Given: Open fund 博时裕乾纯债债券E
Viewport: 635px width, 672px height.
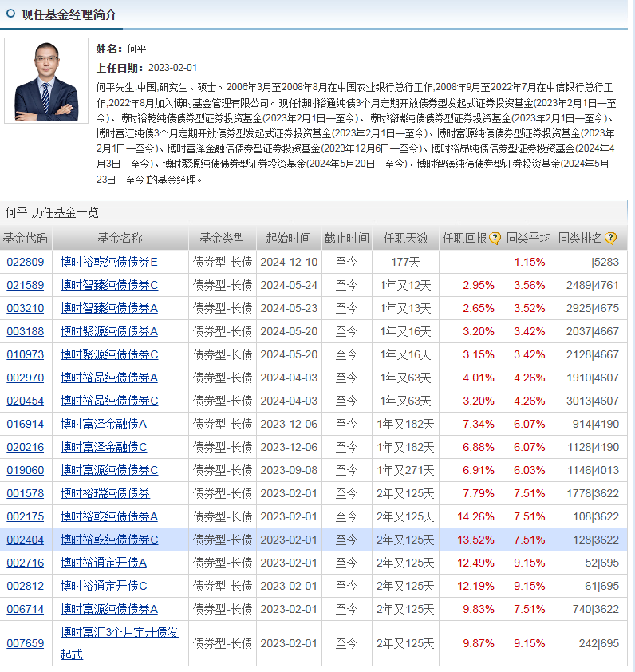Looking at the screenshot, I should point(109,262).
